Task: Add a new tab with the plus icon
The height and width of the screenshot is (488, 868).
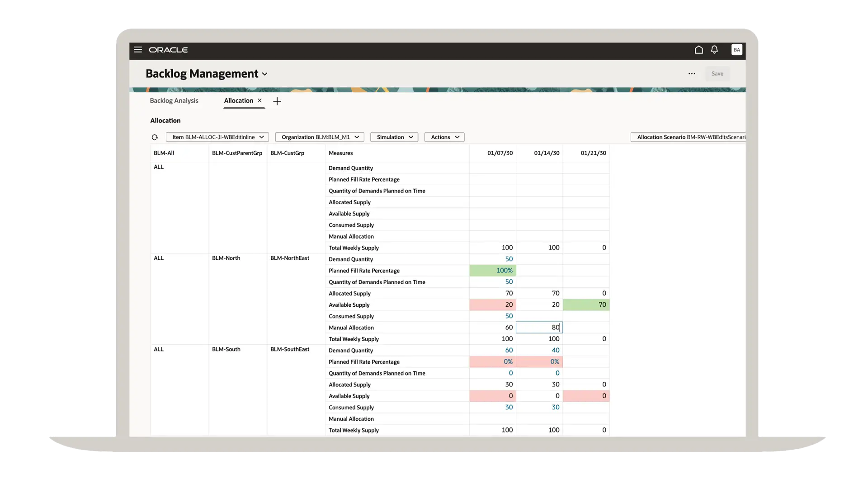Action: coord(277,101)
